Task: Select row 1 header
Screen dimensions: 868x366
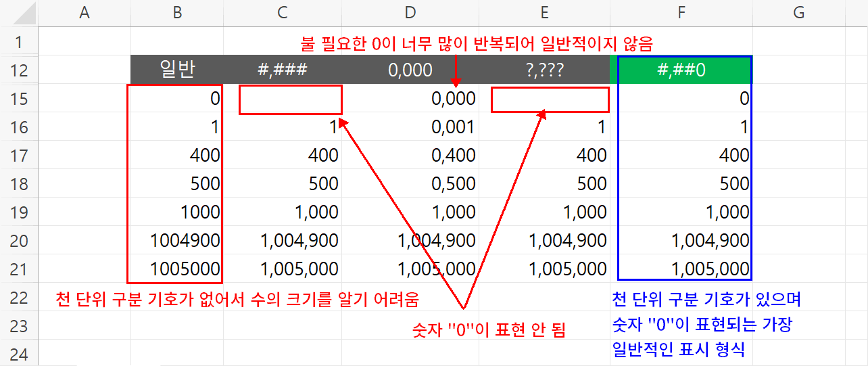Action: [x=19, y=41]
